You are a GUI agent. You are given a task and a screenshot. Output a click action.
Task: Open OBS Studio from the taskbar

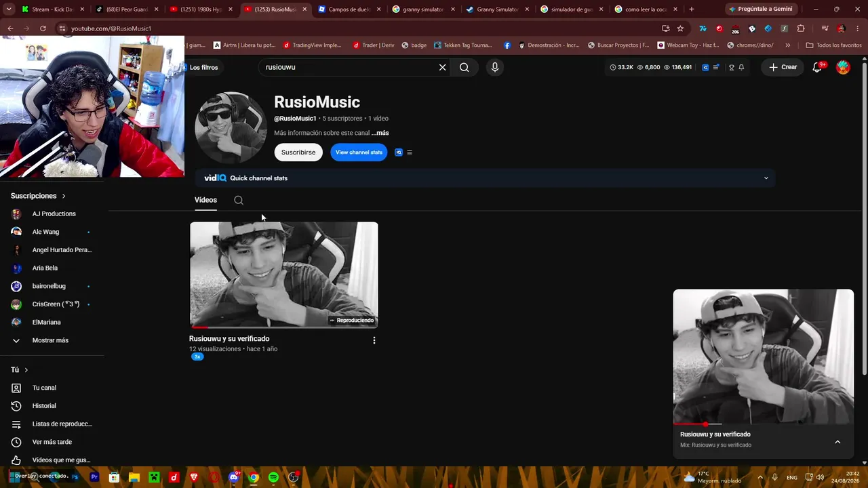click(293, 477)
